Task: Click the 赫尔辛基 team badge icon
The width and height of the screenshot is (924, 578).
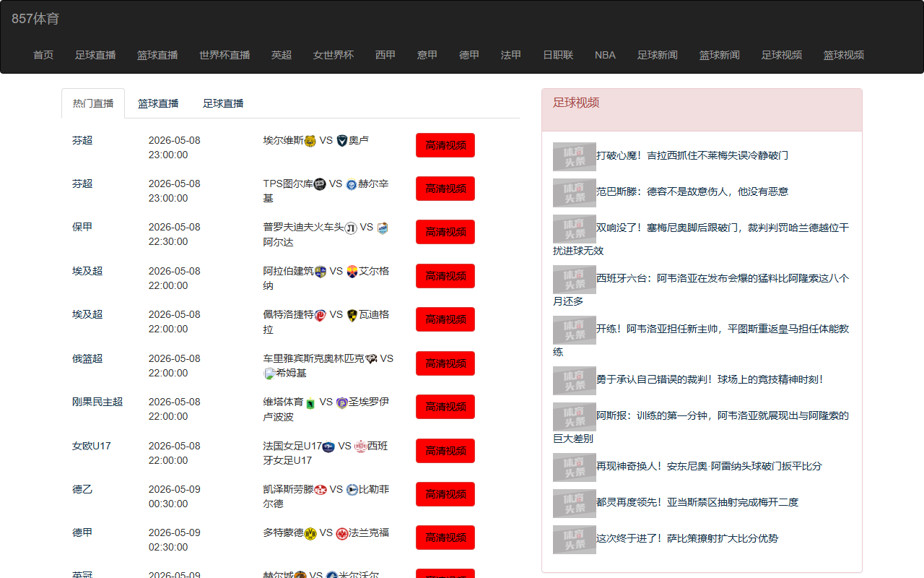Action: click(x=352, y=184)
